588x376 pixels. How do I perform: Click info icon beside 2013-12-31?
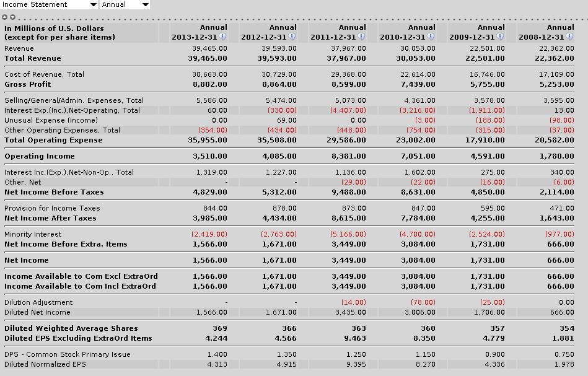click(223, 37)
